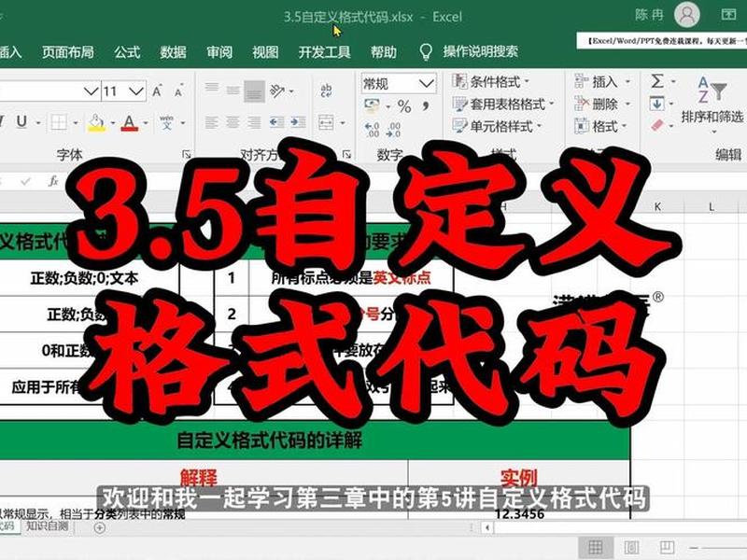Click the fx Insert Function icon
This screenshot has height=560, width=747.
click(53, 181)
